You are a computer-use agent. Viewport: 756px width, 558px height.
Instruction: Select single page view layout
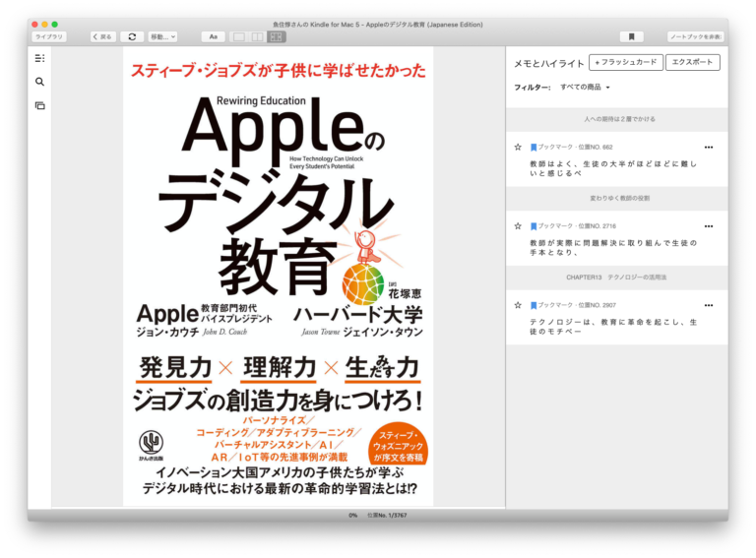[238, 36]
